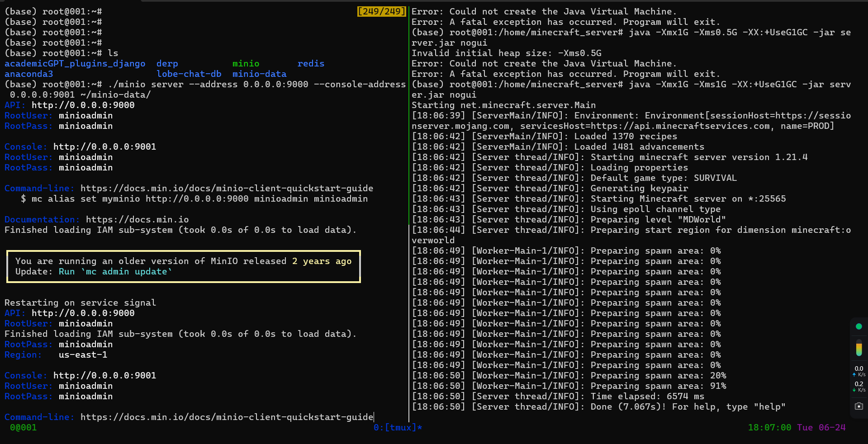Click the 'Time elapsed: 6574 ms' line
The height and width of the screenshot is (444, 868).
coord(558,396)
